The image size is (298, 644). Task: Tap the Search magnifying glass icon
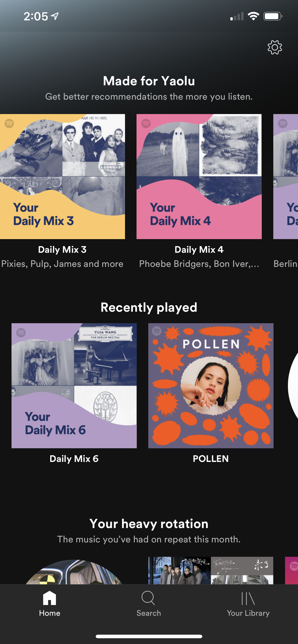pos(149,598)
